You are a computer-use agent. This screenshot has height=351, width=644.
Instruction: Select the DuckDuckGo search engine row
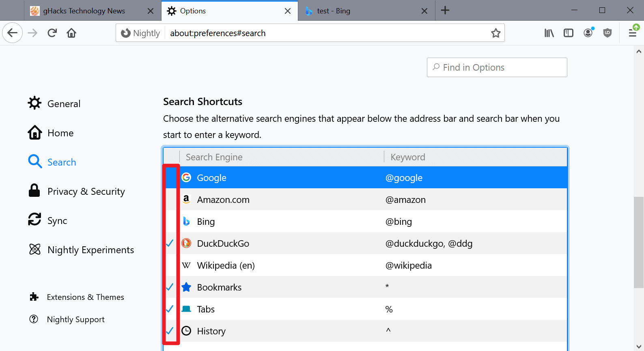point(365,243)
